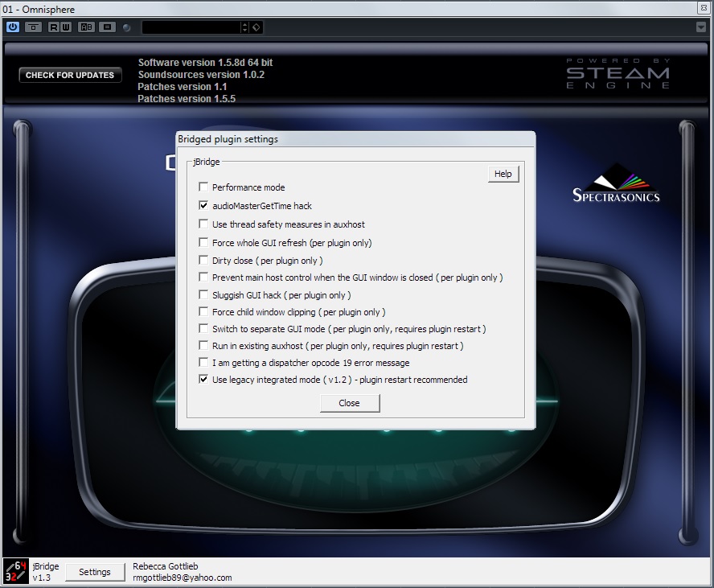Enable Performance mode checkbox
714x588 pixels.
tap(203, 187)
